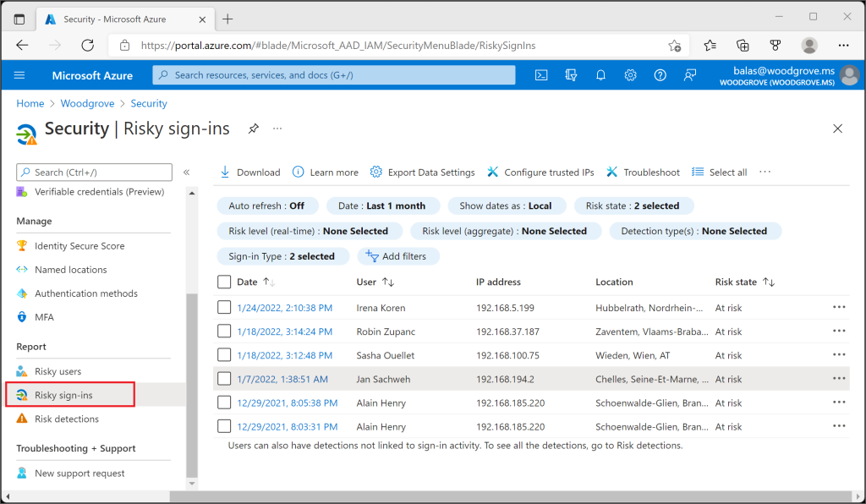Open sign-in 1/18/2022, 3:12:48 PM
The image size is (866, 504).
(284, 355)
